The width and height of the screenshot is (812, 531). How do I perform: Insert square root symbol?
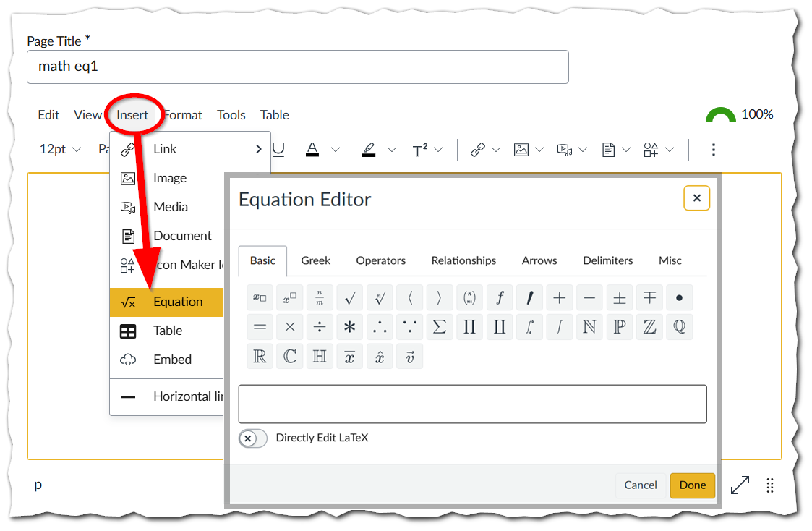click(x=349, y=298)
